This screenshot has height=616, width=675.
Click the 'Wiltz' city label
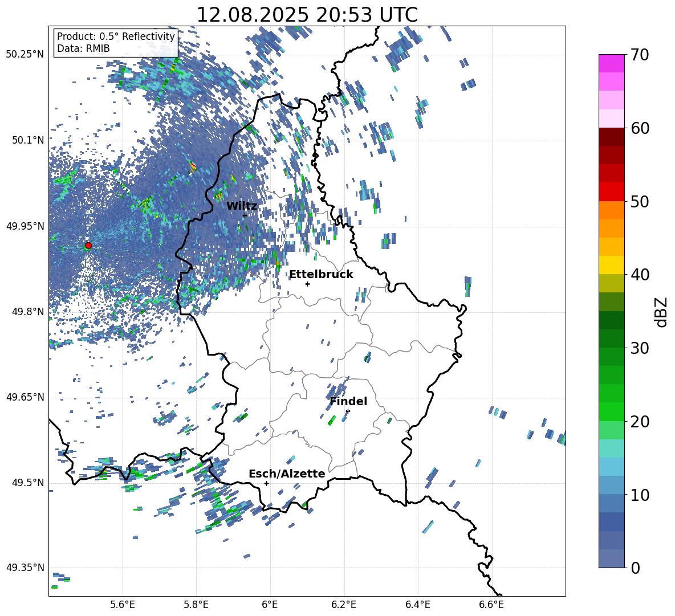coord(242,206)
